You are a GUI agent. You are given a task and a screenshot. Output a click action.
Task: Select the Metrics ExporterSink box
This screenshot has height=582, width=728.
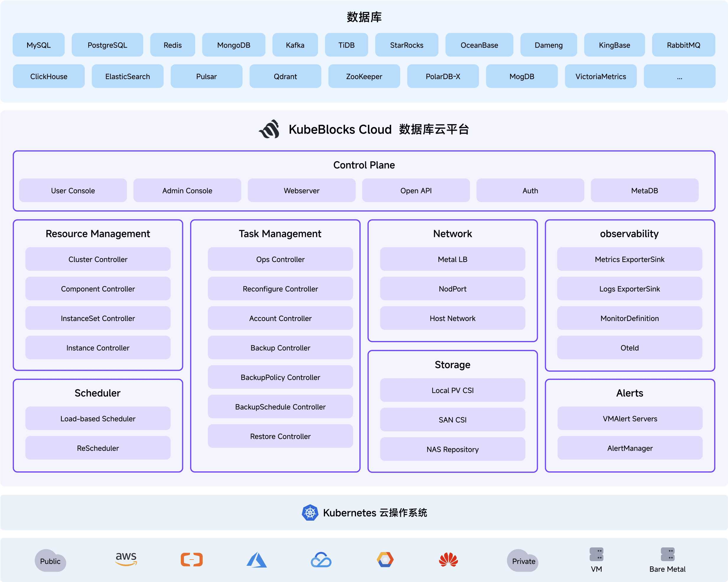pyautogui.click(x=629, y=259)
